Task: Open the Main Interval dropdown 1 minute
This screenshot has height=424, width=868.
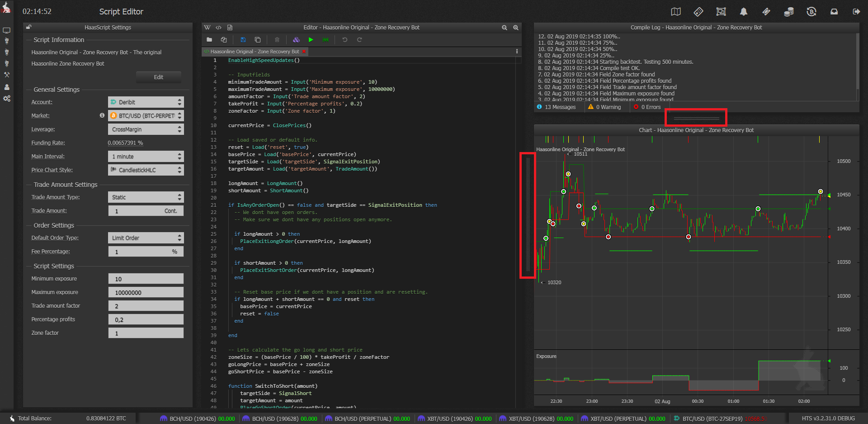Action: click(x=146, y=157)
